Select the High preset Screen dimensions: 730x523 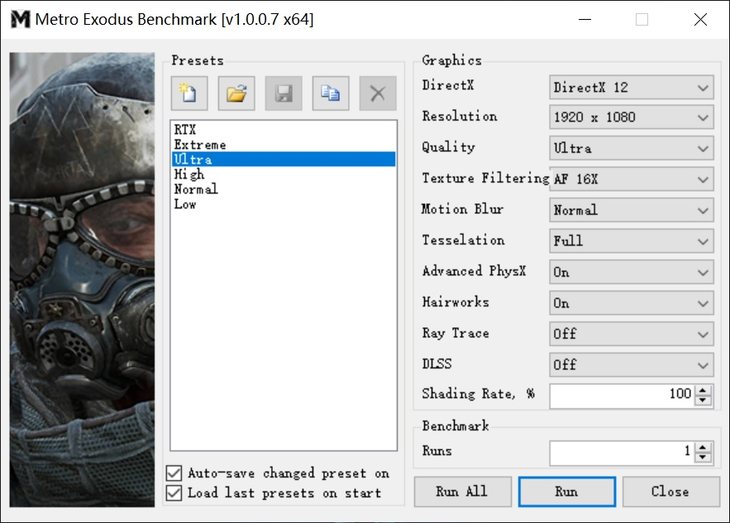click(x=284, y=174)
